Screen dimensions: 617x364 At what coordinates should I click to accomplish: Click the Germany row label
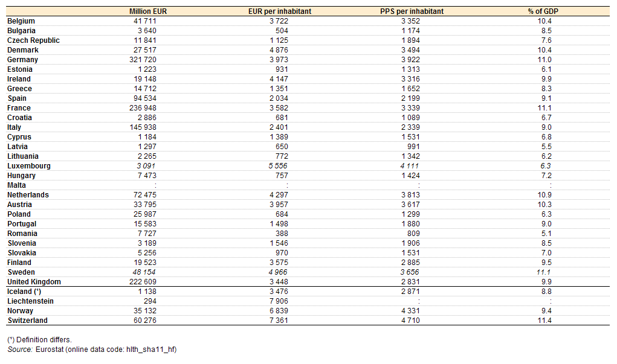tap(22, 60)
